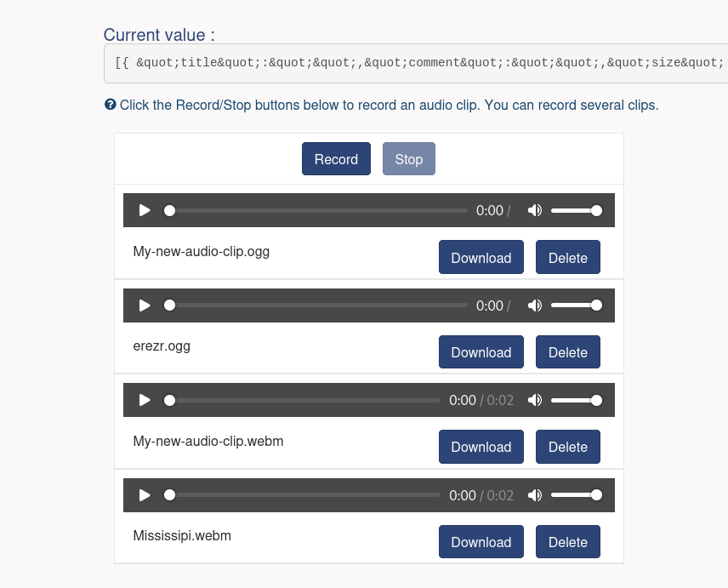Start recording with the Record button
Viewport: 728px width, 588px height.
336,159
